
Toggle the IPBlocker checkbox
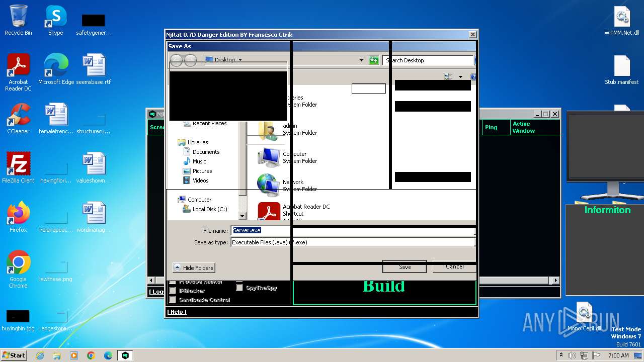[x=172, y=291]
